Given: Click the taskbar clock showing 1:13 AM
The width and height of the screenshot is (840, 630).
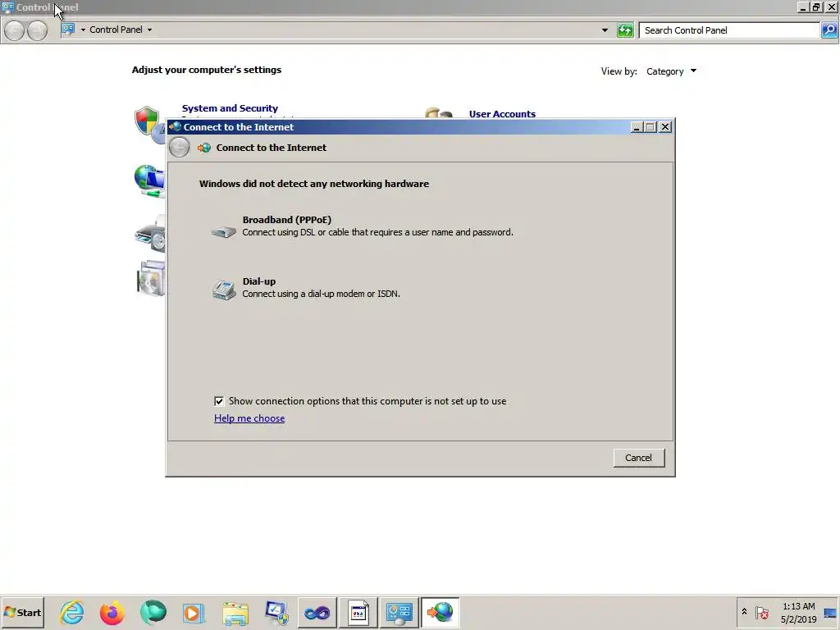Looking at the screenshot, I should pos(798,613).
